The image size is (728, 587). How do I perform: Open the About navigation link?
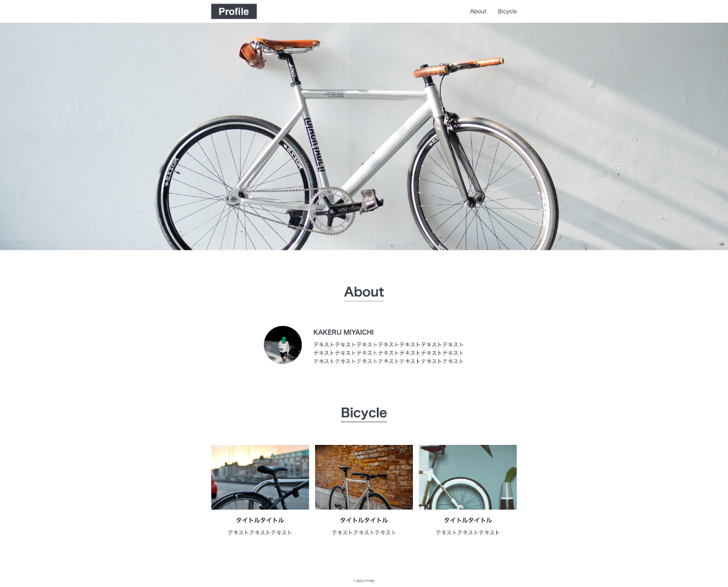pyautogui.click(x=478, y=11)
